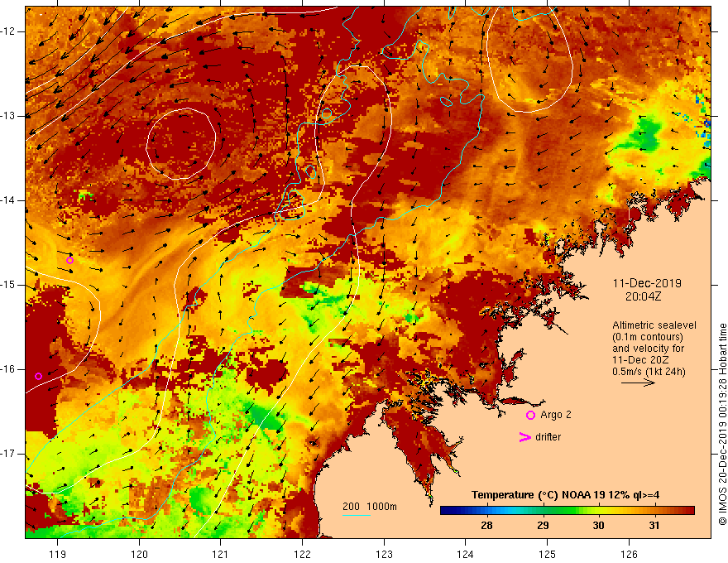Click the '11-Dec-2019' date label

tap(647, 283)
